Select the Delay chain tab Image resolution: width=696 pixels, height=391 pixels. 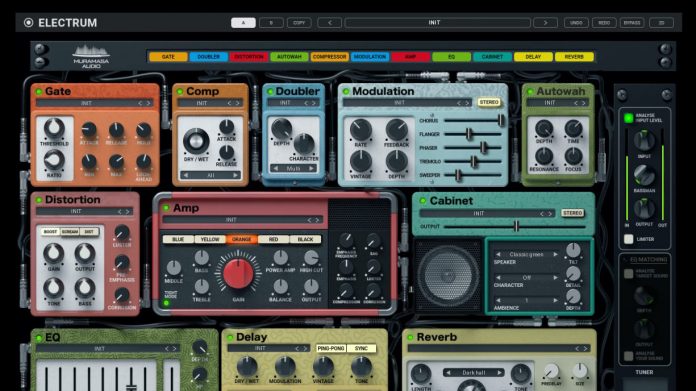point(533,57)
